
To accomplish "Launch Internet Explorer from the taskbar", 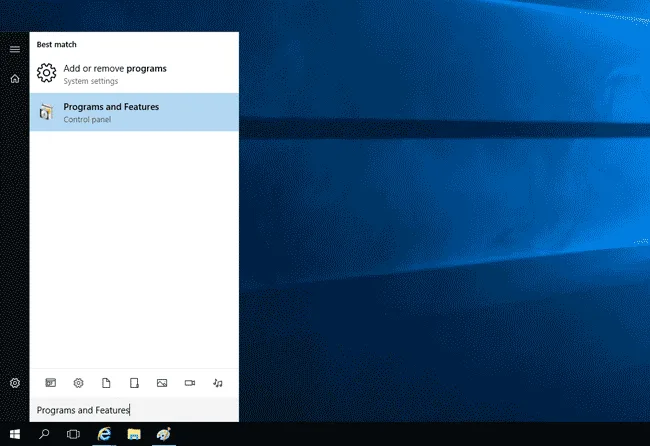I will click(103, 435).
